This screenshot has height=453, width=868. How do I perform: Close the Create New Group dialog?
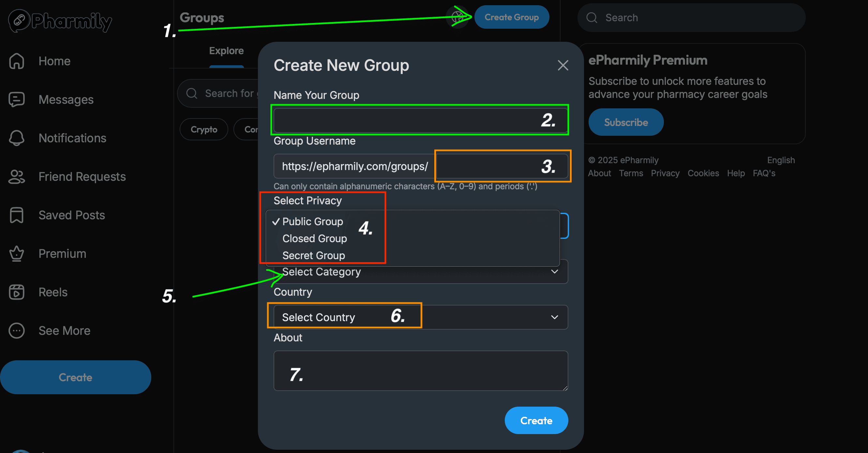tap(563, 65)
